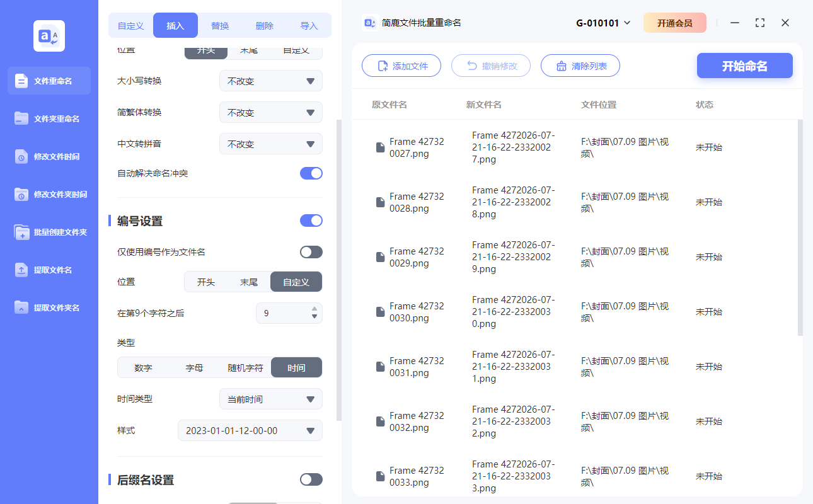Switch to 导入 tab

point(309,26)
